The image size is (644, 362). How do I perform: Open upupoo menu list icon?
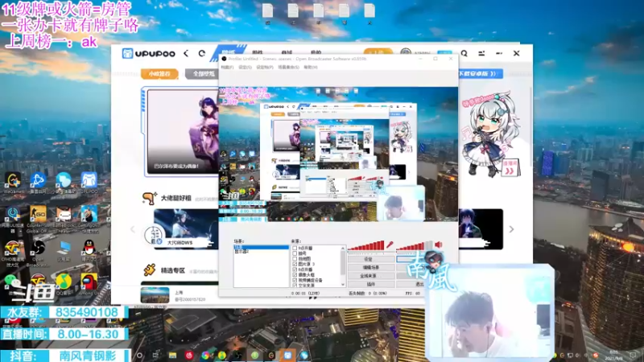pos(481,53)
